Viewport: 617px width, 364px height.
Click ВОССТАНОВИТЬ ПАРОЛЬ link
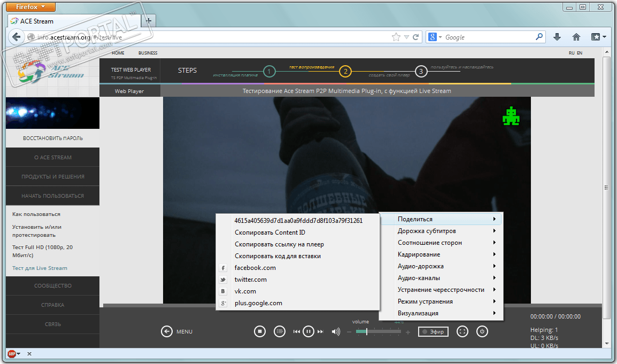(x=53, y=138)
